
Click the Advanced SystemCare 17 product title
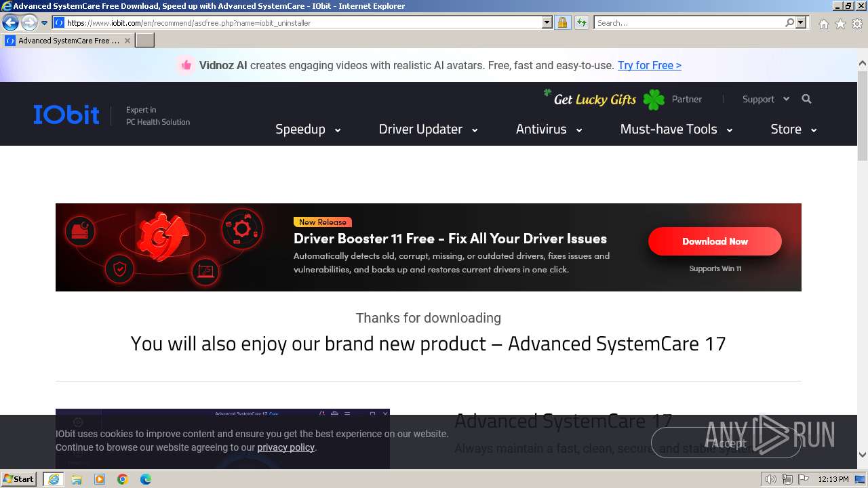[563, 421]
